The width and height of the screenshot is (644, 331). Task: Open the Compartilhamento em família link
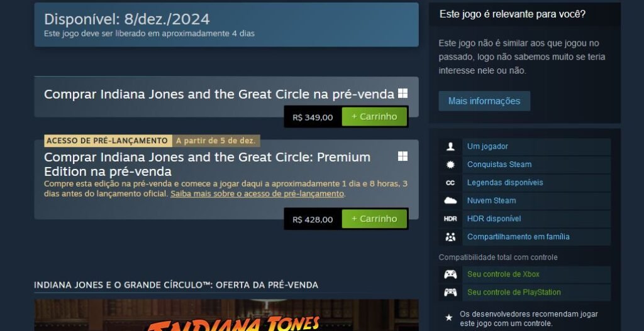click(518, 237)
